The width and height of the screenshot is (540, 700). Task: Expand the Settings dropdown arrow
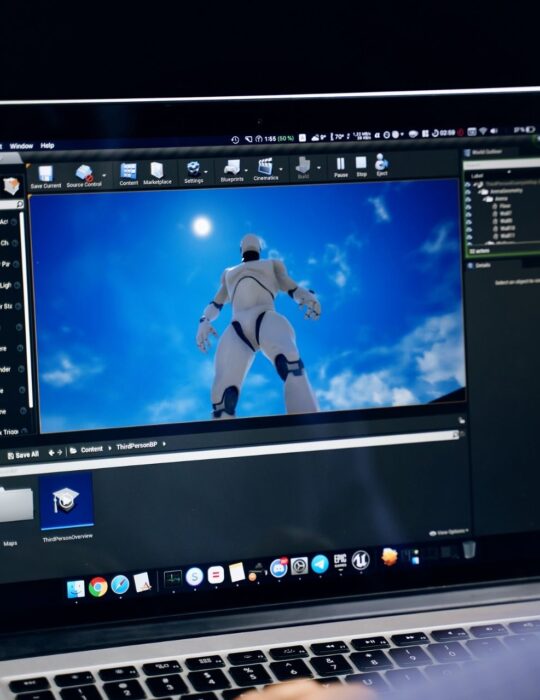[206, 172]
